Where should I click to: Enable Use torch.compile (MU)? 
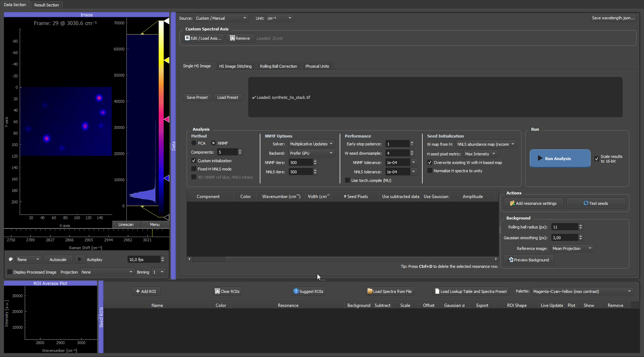(347, 180)
